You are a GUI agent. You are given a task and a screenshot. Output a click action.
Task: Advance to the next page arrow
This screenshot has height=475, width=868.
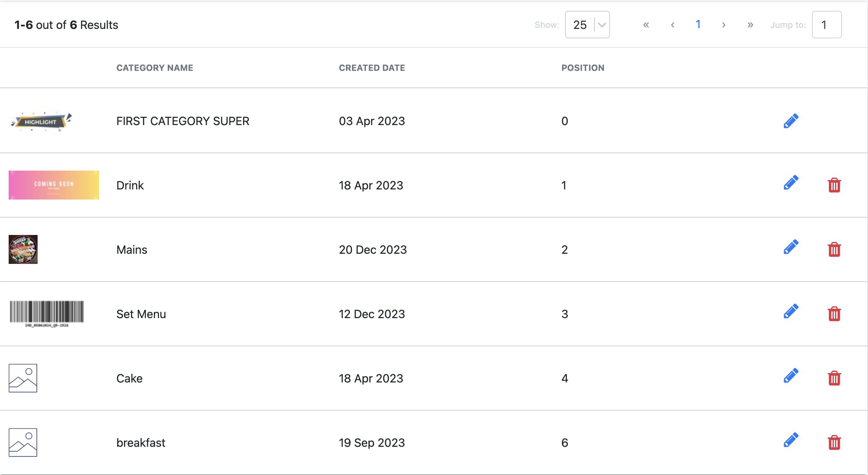[723, 25]
